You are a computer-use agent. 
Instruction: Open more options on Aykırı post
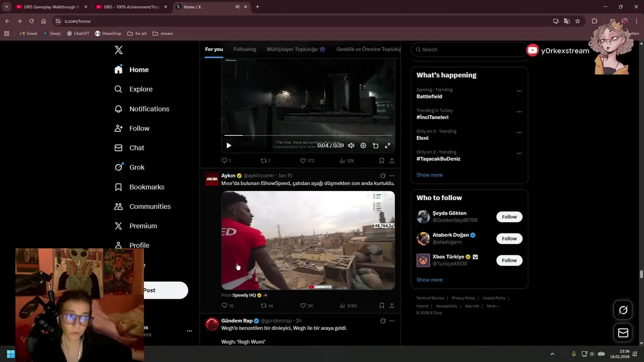[392, 176]
